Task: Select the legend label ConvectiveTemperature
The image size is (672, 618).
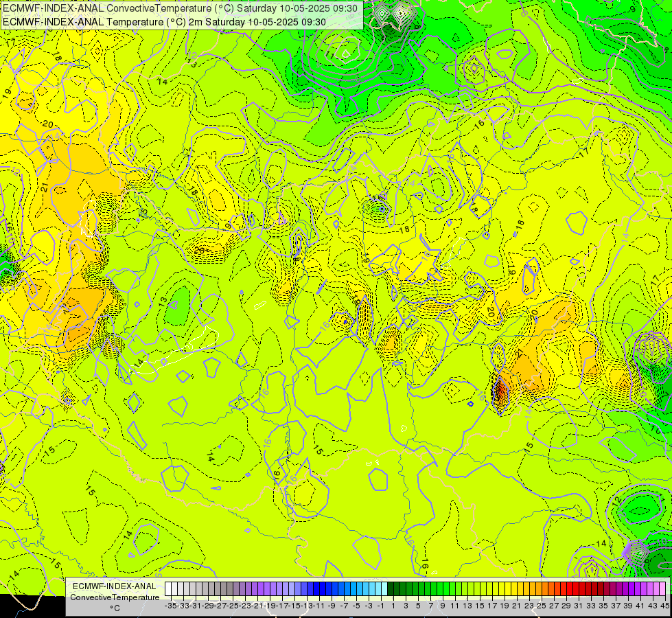Action: (x=115, y=597)
